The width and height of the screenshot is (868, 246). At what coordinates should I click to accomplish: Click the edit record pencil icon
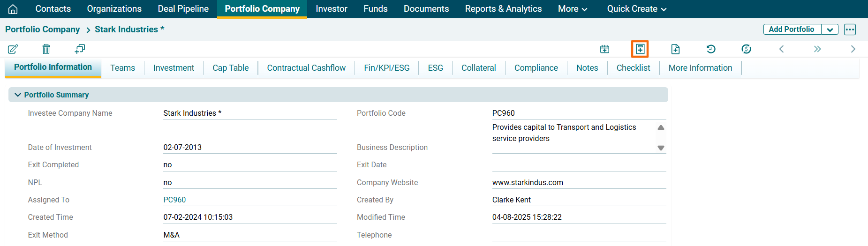pyautogui.click(x=13, y=49)
